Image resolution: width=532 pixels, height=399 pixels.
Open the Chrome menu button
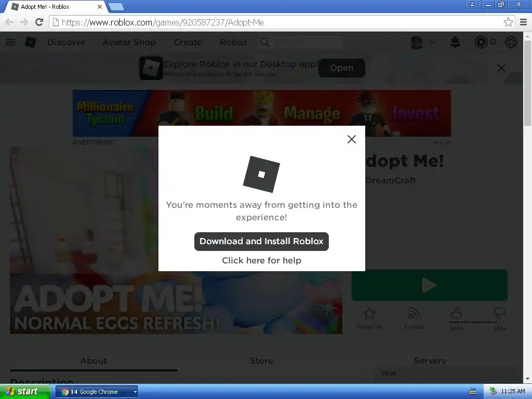(x=524, y=22)
